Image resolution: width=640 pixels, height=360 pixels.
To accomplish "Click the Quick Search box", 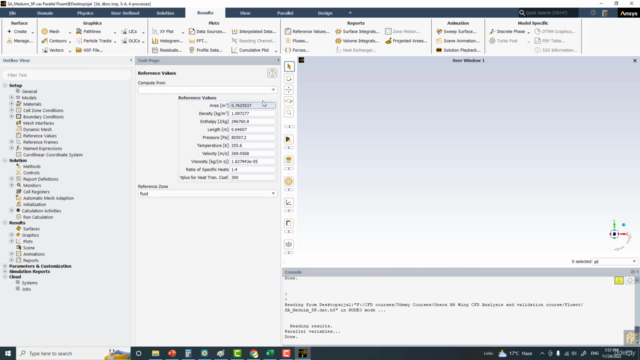I will (548, 13).
